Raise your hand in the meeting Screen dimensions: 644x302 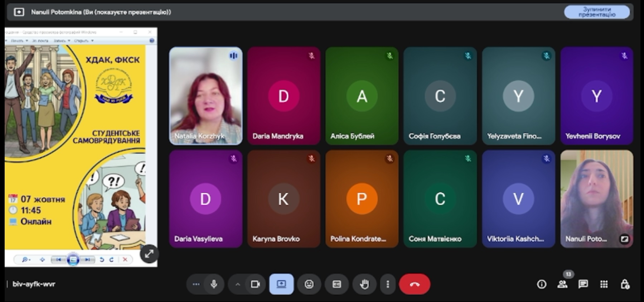[364, 284]
